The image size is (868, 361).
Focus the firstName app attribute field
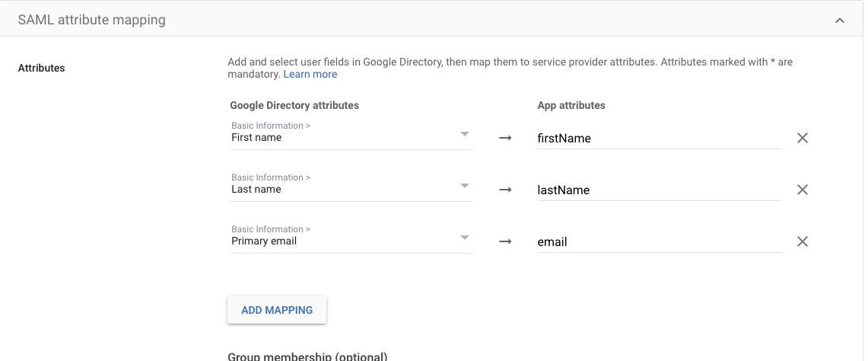(x=658, y=138)
